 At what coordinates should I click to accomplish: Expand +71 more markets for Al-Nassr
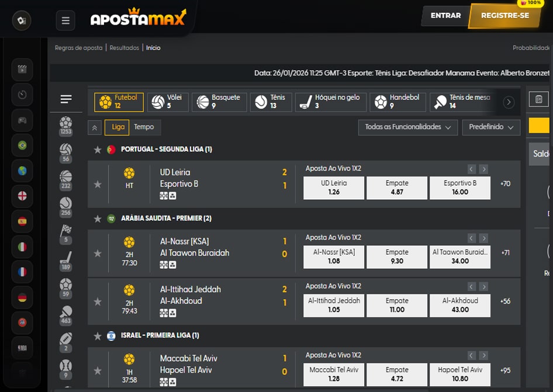pyautogui.click(x=505, y=253)
